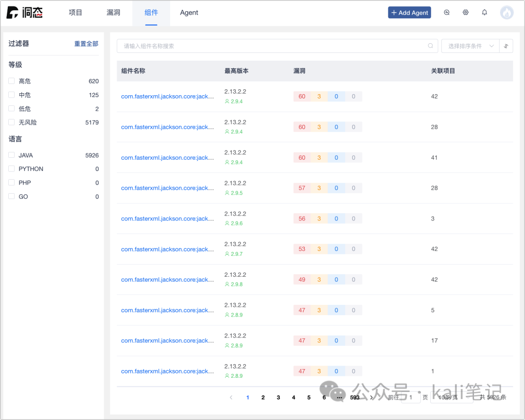This screenshot has height=420, width=525.
Task: Click the search magnifier icon
Action: tap(431, 46)
